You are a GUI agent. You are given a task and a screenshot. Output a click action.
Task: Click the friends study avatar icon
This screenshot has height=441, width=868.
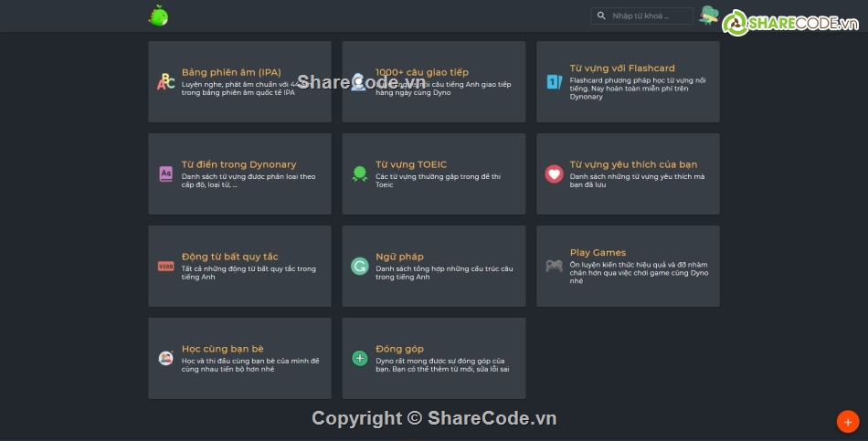(x=165, y=358)
